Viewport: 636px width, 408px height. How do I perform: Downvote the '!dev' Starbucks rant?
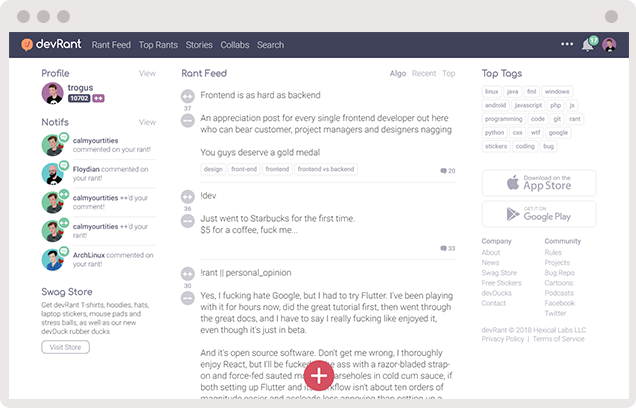(x=187, y=221)
